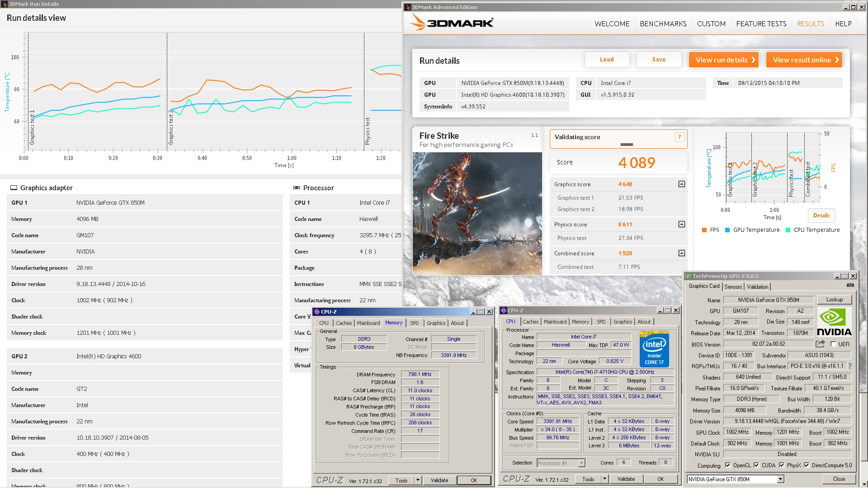868x488 pixels.
Task: Click OK in the CPU-Z CPU window
Action: (660, 479)
